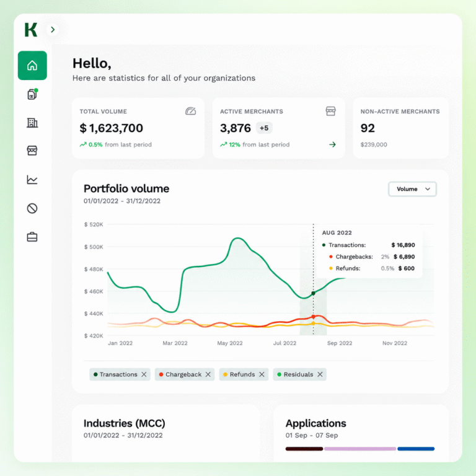Click the gauge icon on Total Volume card
The height and width of the screenshot is (476, 476).
tap(190, 111)
